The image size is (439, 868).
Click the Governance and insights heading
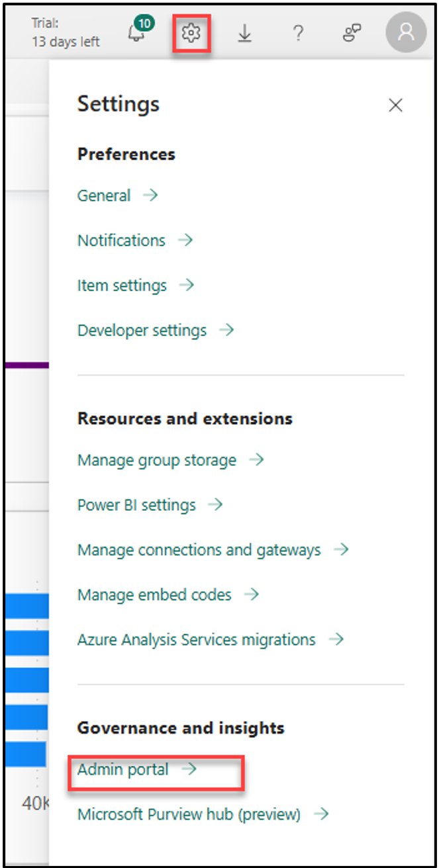181,728
